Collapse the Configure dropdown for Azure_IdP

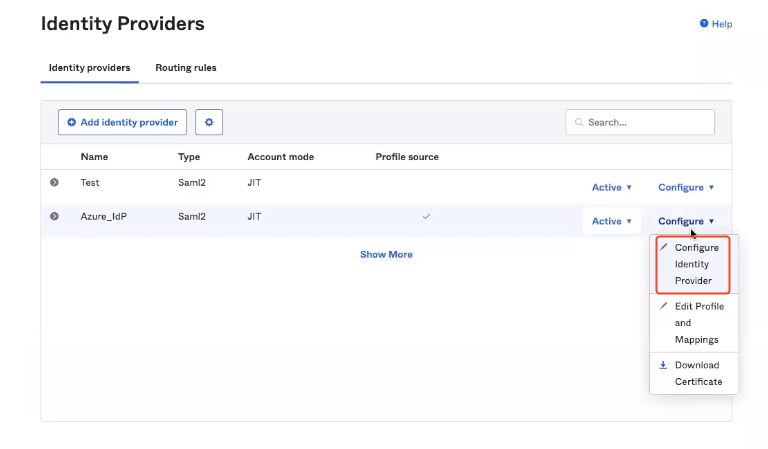686,221
